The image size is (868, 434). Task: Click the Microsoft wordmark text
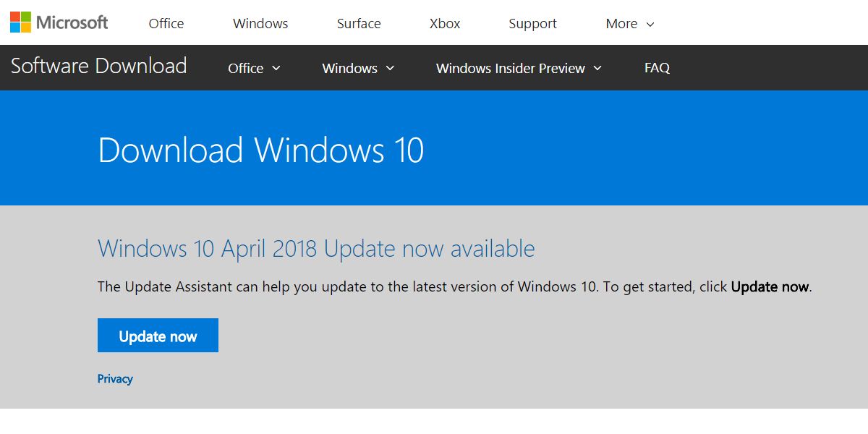pyautogui.click(x=72, y=22)
